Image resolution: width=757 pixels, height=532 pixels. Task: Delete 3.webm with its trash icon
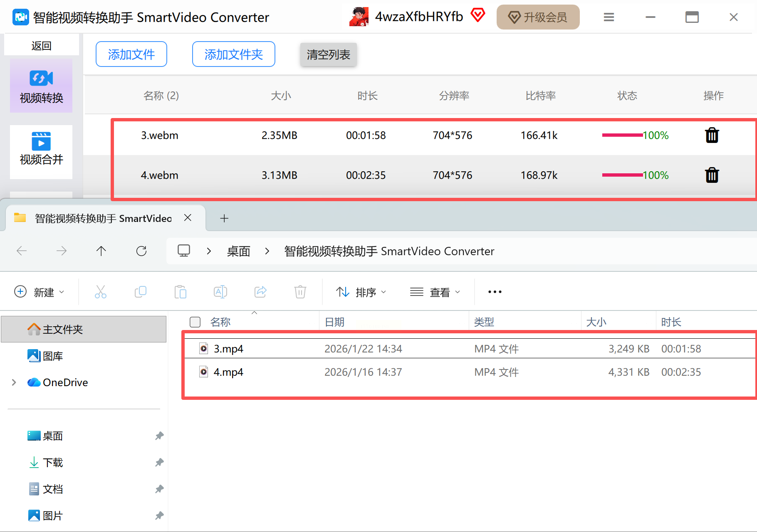pyautogui.click(x=712, y=135)
